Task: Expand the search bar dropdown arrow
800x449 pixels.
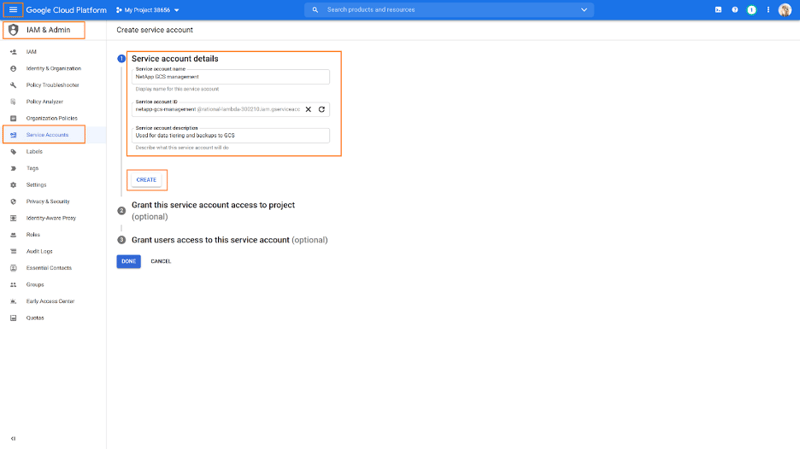Action: click(x=584, y=10)
